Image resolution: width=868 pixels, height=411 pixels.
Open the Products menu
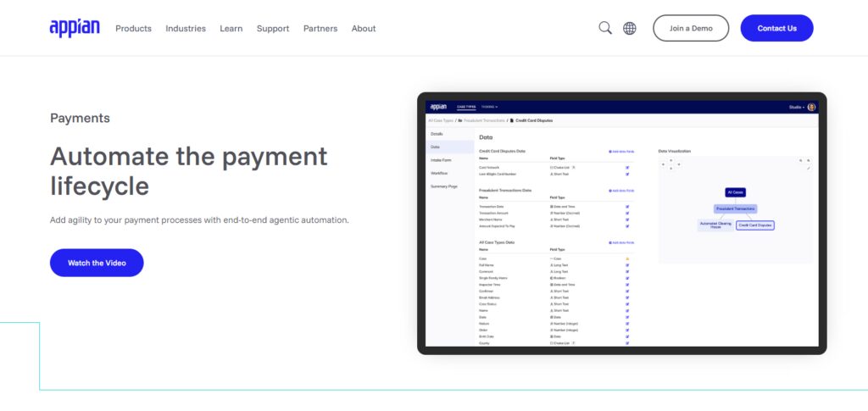[x=133, y=28]
